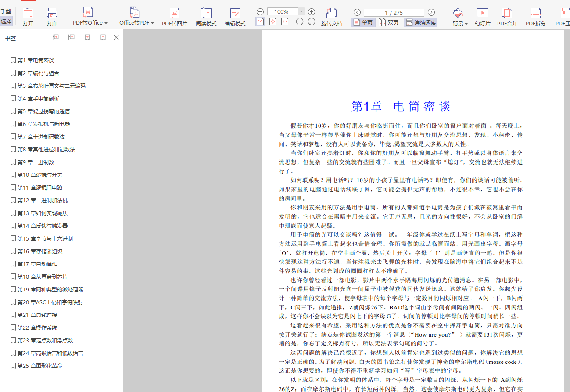The width and height of the screenshot is (570, 392).
Task: Expand all bookmarks icon in 书签 panel
Action: tap(56, 38)
